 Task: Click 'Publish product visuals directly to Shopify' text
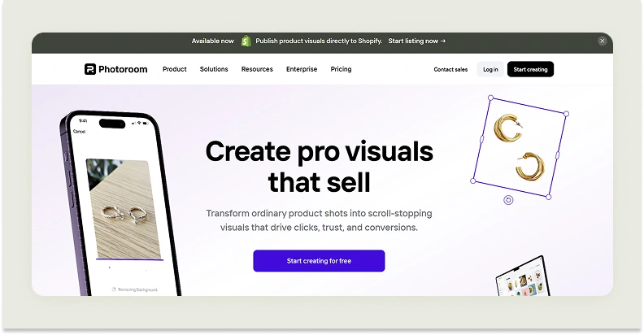pyautogui.click(x=319, y=41)
